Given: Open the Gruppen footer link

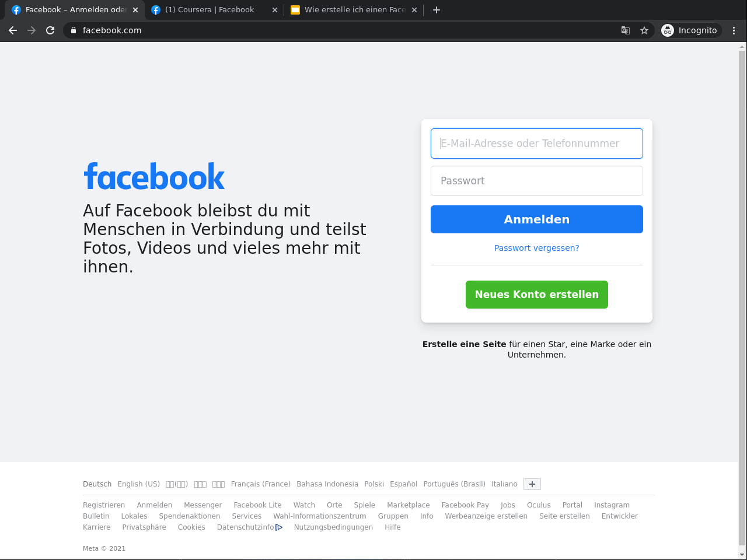Looking at the screenshot, I should (x=393, y=516).
